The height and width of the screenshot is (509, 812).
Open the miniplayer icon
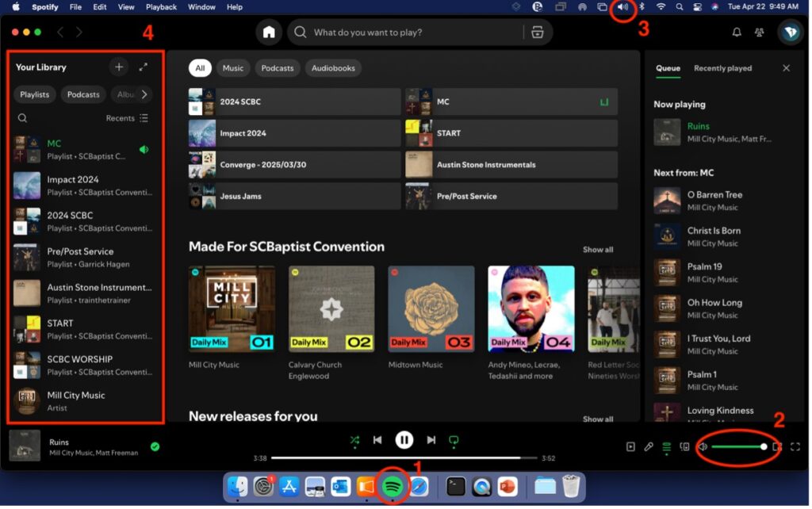(777, 446)
